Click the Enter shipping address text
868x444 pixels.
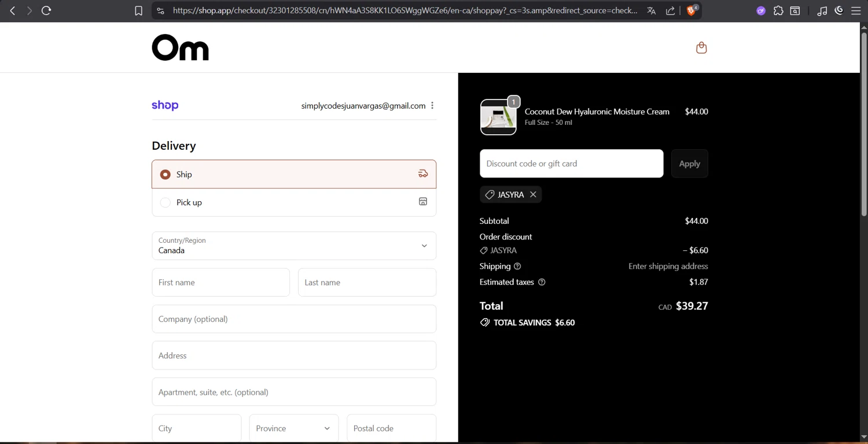tap(668, 266)
